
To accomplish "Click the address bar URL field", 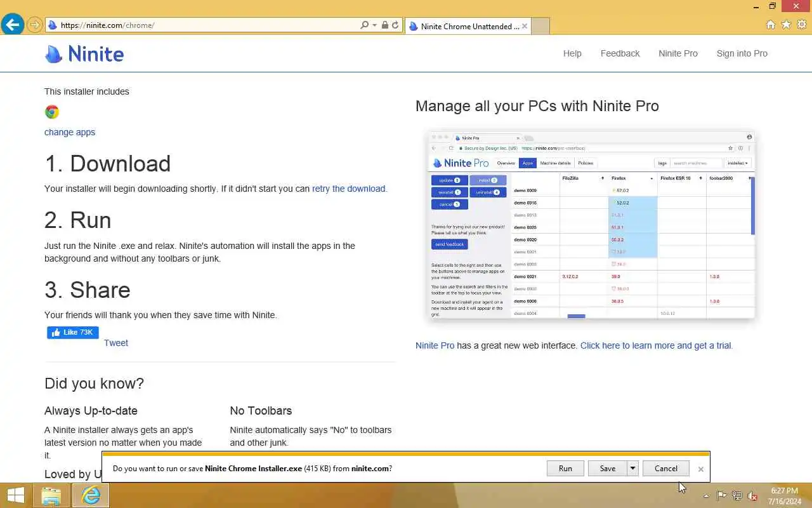I will pyautogui.click(x=209, y=25).
